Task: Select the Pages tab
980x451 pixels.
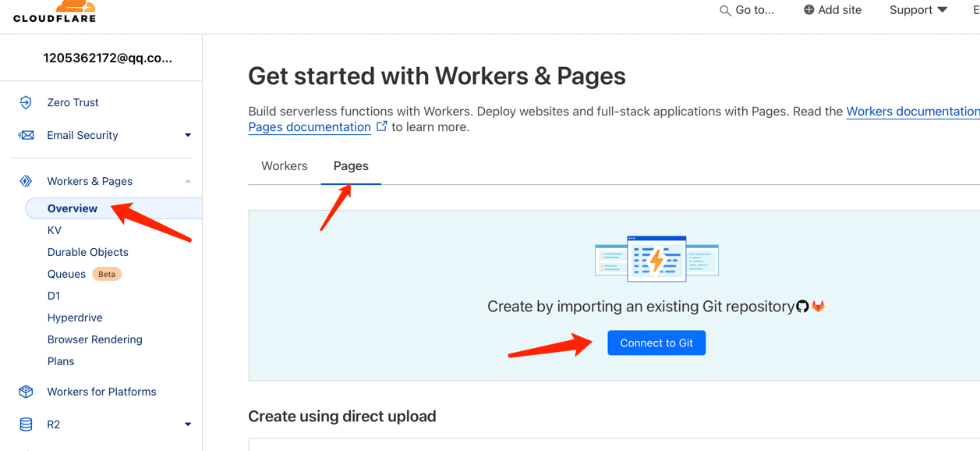Action: tap(351, 166)
